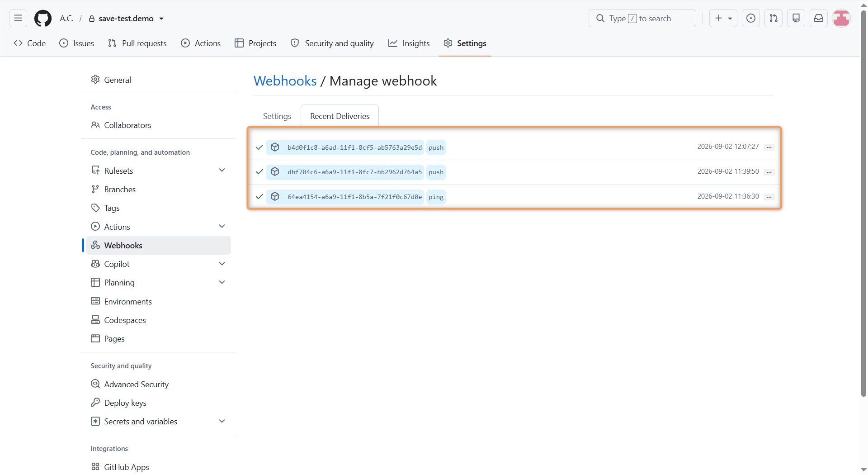868x475 pixels.
Task: Open Codespaces settings
Action: tap(159, 320)
